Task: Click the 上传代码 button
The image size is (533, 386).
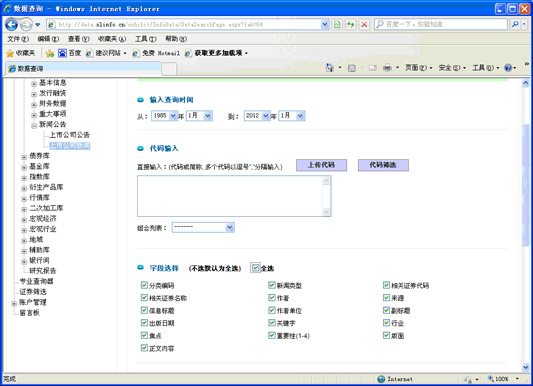Action: point(321,165)
